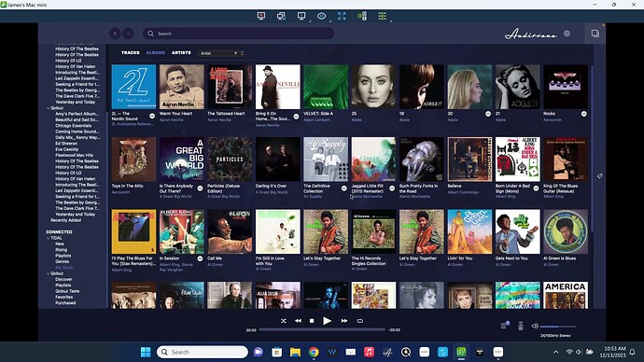Viewport: 644px width, 362px height.
Task: Open Purchased in sidebar
Action: [x=65, y=303]
